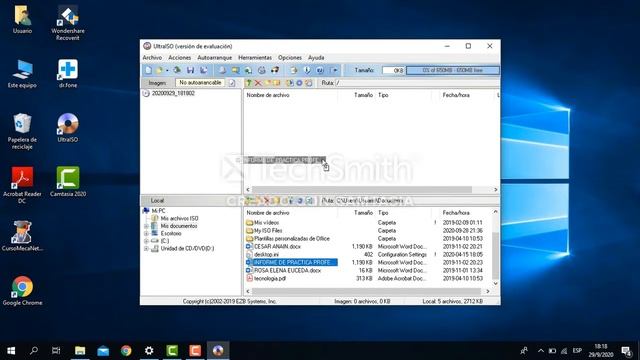Click the Open CD/DVD toolbar icon
640x360 pixels.
pyautogui.click(x=177, y=70)
